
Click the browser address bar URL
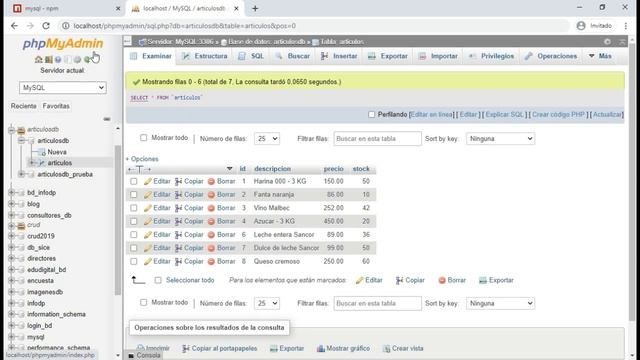click(184, 26)
